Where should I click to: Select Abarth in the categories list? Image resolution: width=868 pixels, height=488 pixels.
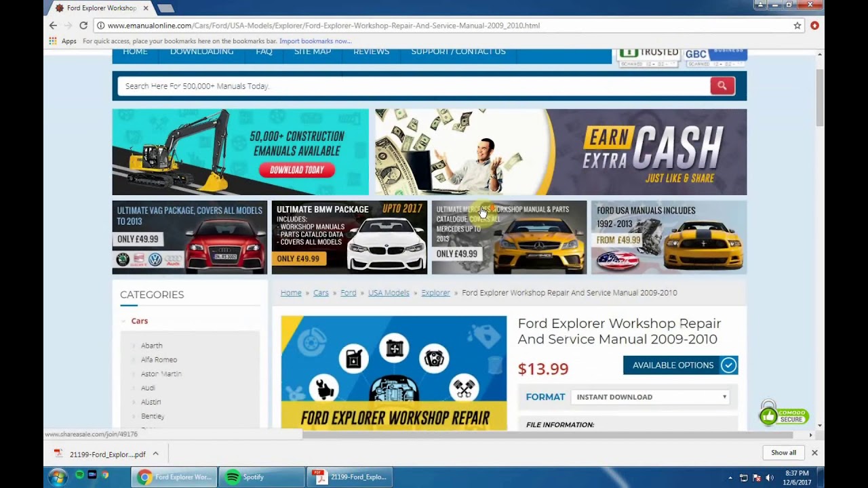pos(151,346)
